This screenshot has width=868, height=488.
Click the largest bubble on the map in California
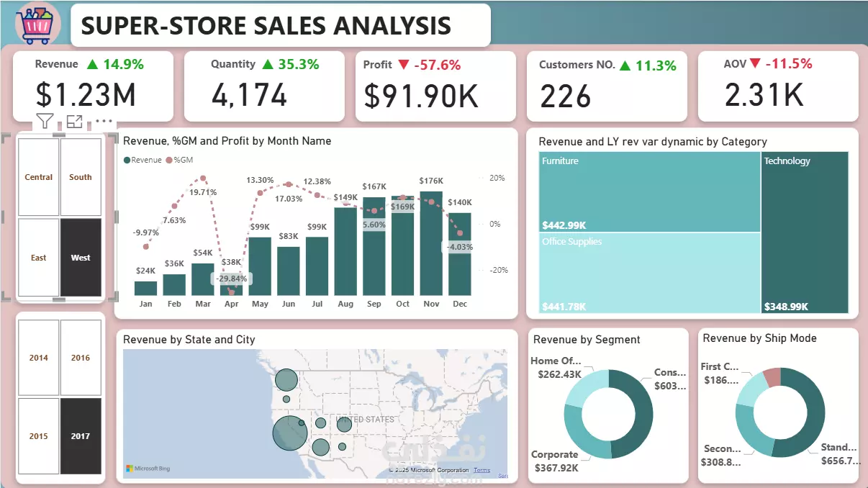click(x=290, y=433)
